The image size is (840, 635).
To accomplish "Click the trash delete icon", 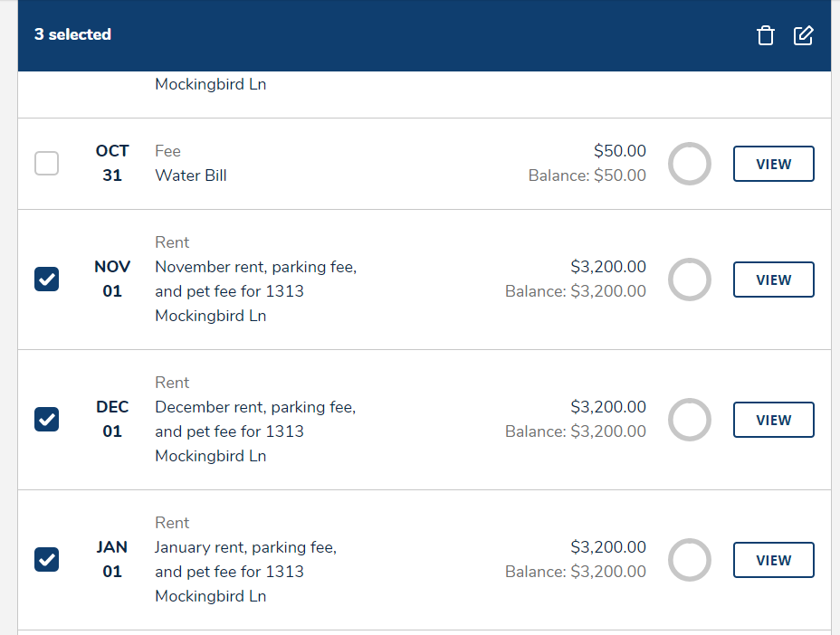I will pos(766,35).
